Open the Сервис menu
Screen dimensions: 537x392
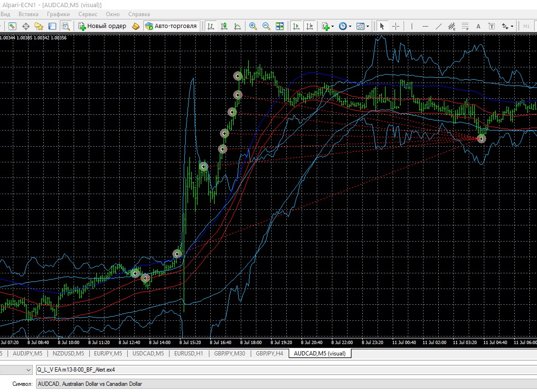[88, 14]
